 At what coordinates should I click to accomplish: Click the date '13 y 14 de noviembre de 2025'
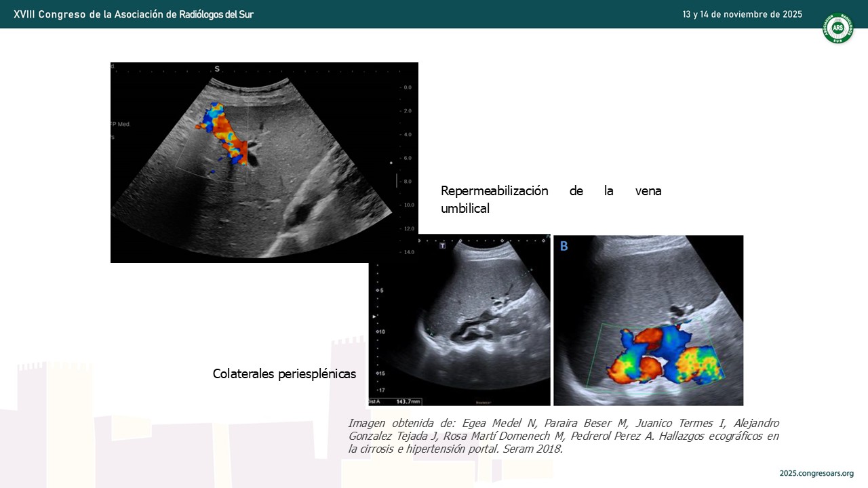[743, 14]
